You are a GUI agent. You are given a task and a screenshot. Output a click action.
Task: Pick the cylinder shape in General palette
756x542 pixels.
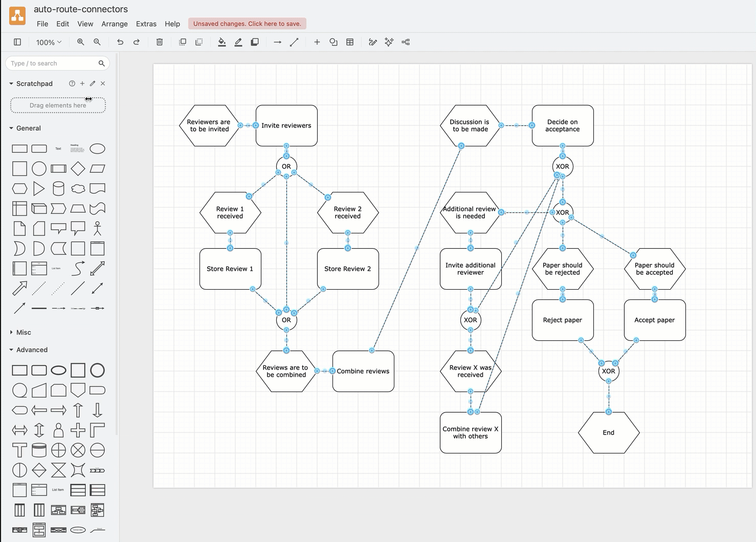click(x=58, y=188)
